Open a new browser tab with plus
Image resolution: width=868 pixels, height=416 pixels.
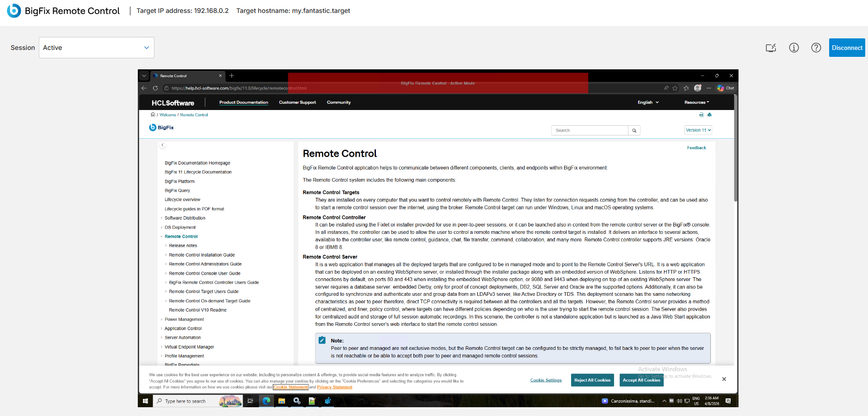(x=232, y=76)
